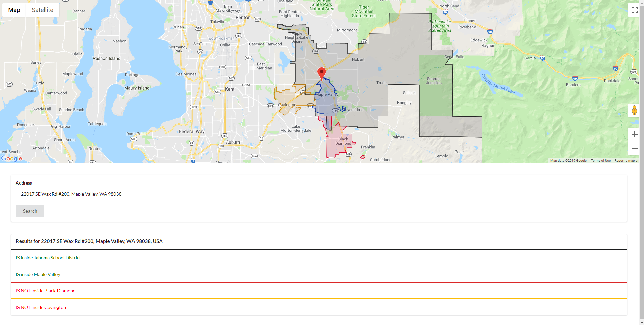Click the SeaTac map label
Viewport: 644px width, 325px height.
click(x=200, y=44)
